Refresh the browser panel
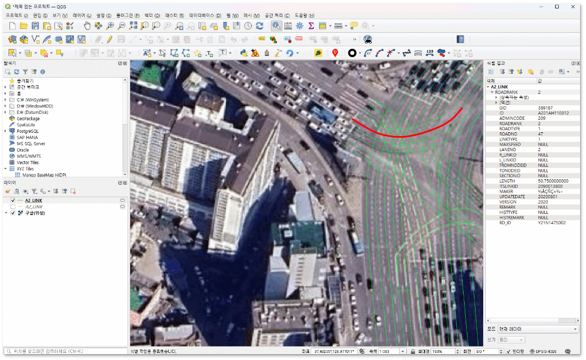 16,72
